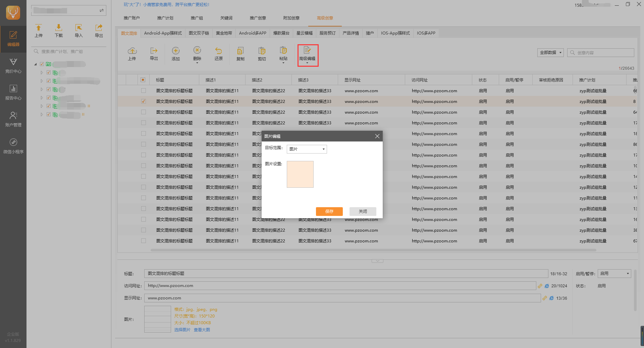Viewport: 644px width, 348px height.
Task: Collapse bottom detail panel chevron
Action: coord(377,261)
